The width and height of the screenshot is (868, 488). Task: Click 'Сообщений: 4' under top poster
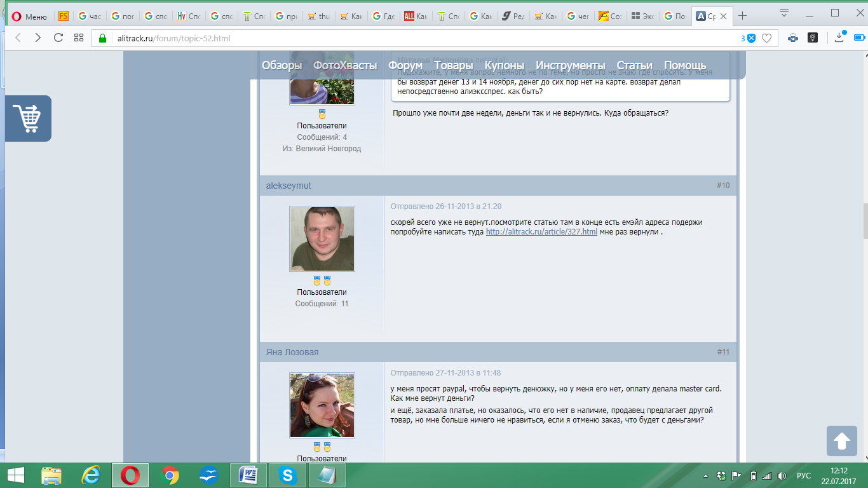tap(322, 137)
